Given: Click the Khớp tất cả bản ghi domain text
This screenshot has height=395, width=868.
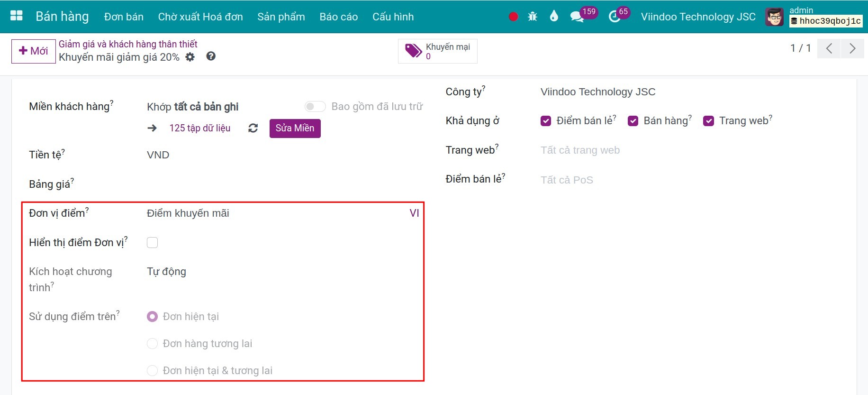Looking at the screenshot, I should (x=193, y=107).
